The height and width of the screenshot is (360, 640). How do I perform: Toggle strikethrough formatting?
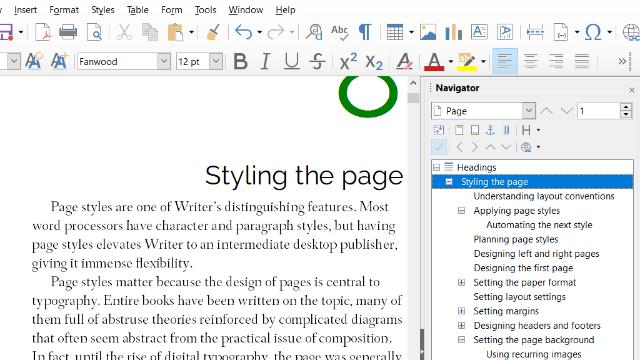[x=317, y=62]
